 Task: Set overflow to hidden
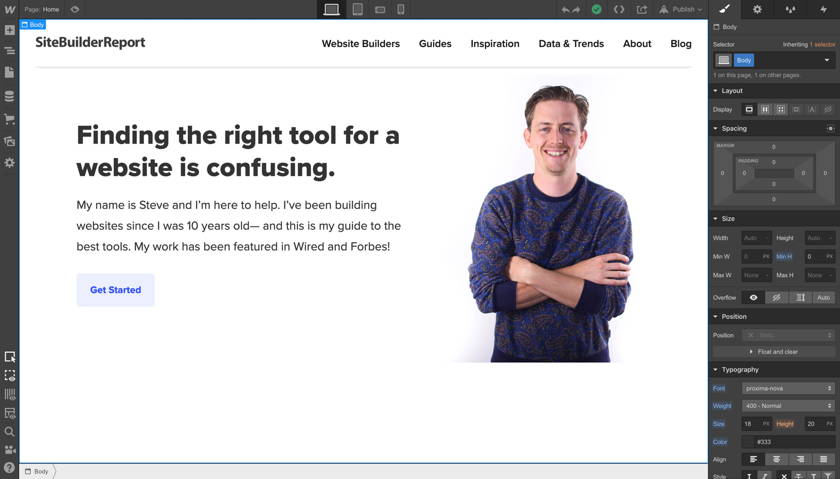click(776, 297)
